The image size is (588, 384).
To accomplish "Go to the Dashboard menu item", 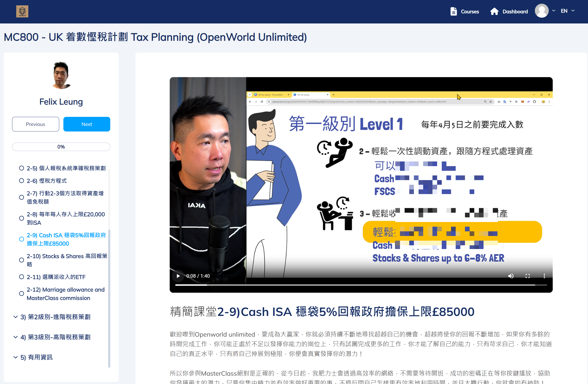I will tap(515, 11).
